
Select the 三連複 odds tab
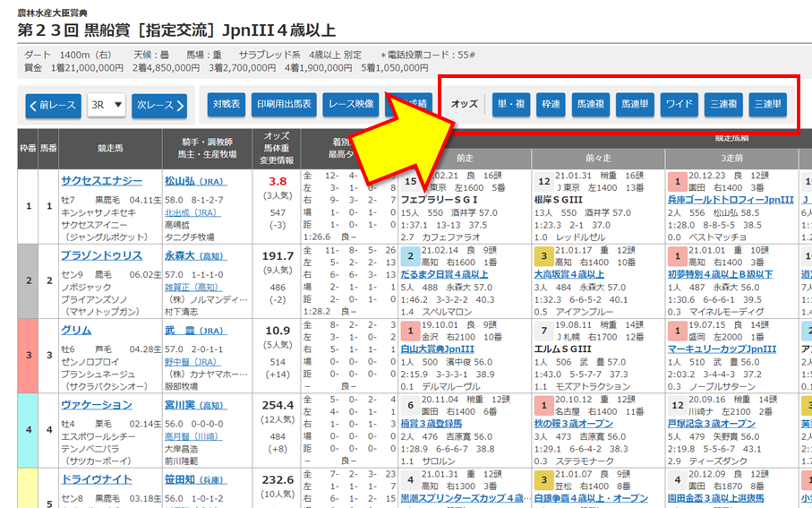pyautogui.click(x=722, y=105)
